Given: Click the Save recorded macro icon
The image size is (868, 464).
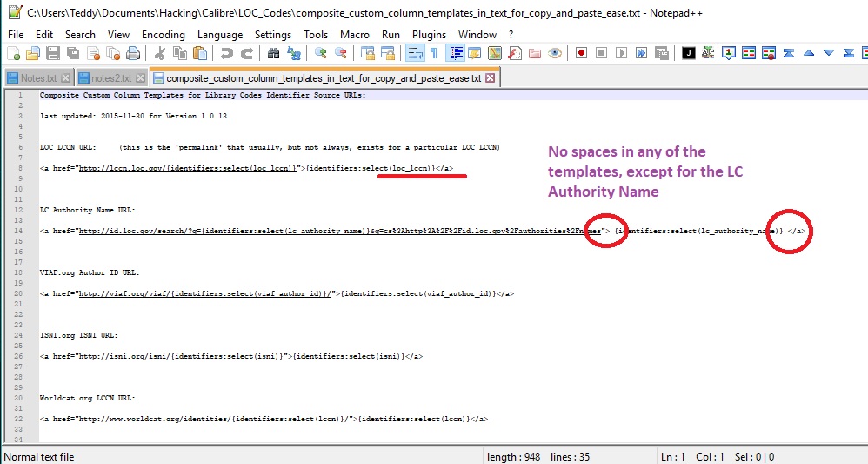Looking at the screenshot, I should click(662, 53).
